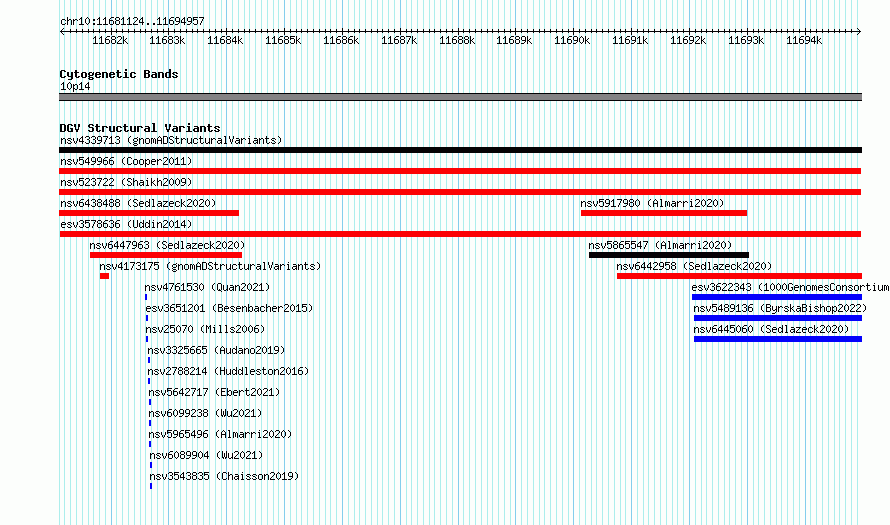Open esv3578636 (Uddin2014) label
This screenshot has height=525, width=890.
pyautogui.click(x=126, y=224)
